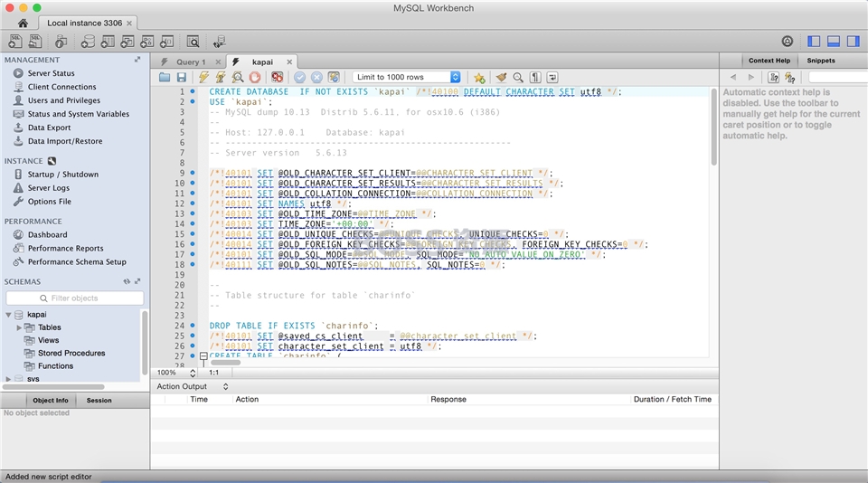
Task: Switch to the Query 1 tab
Action: (191, 62)
